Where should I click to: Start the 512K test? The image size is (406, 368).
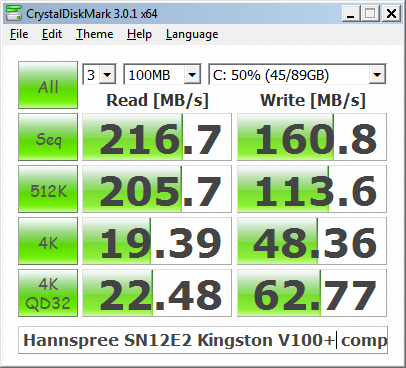click(48, 189)
